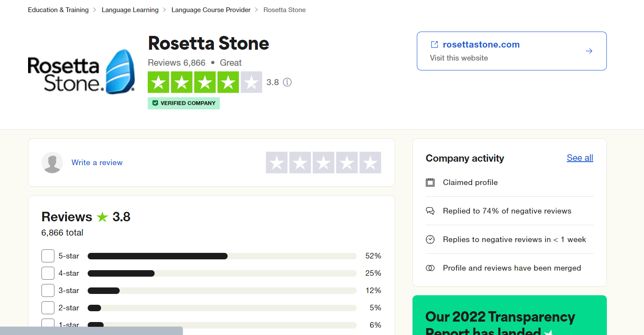Click the right arrow in the website card

click(589, 51)
